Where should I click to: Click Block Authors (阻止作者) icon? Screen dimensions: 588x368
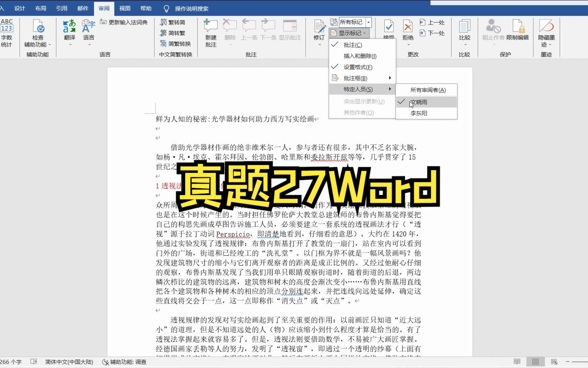coord(493,27)
